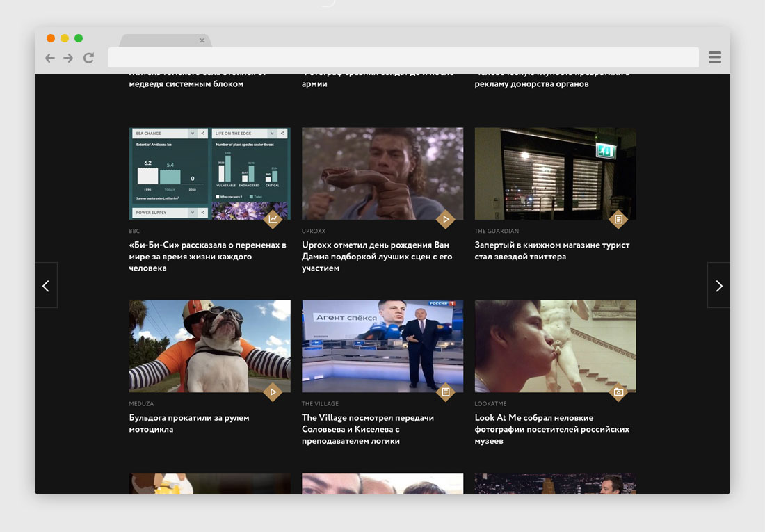
Task: Click the LOOKATME source label
Action: click(491, 403)
